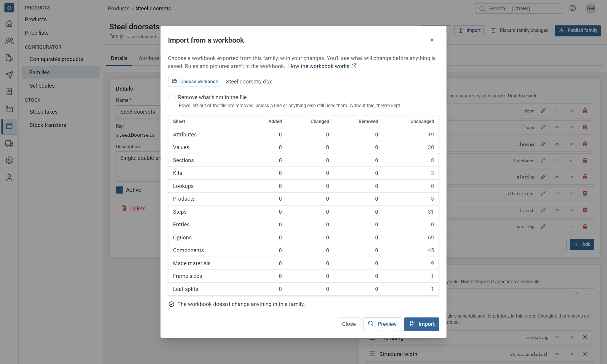The height and width of the screenshot is (364, 607).
Task: Edit the hardware section with pencil icon
Action: [543, 160]
